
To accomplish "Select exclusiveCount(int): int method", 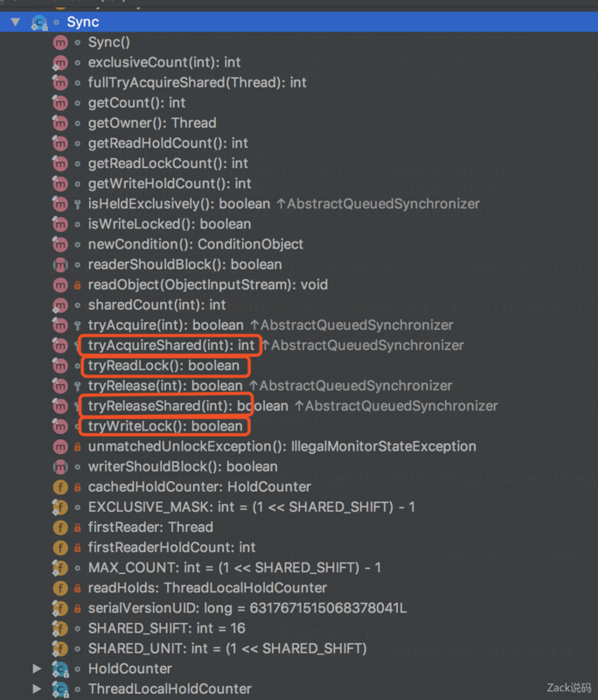I will pos(164,62).
